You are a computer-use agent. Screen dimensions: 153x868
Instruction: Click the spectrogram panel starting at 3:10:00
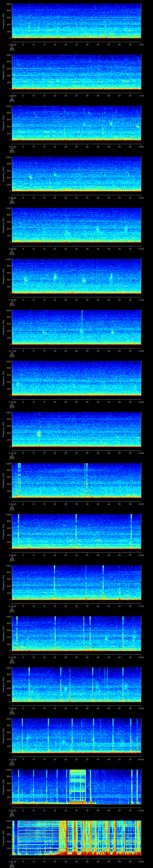77,276
